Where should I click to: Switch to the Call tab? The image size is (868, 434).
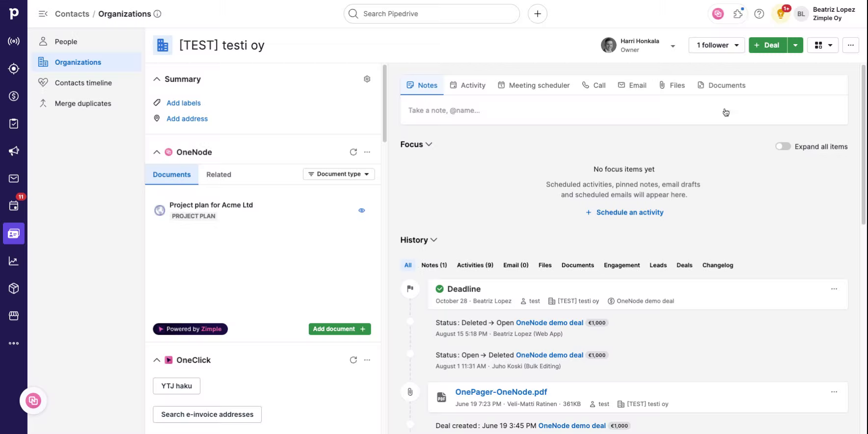(x=594, y=85)
